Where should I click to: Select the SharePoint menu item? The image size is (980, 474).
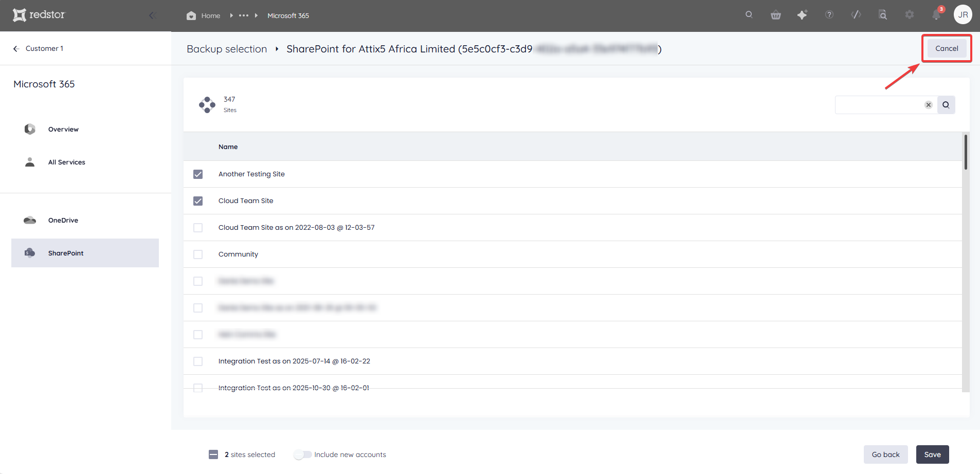[85, 253]
